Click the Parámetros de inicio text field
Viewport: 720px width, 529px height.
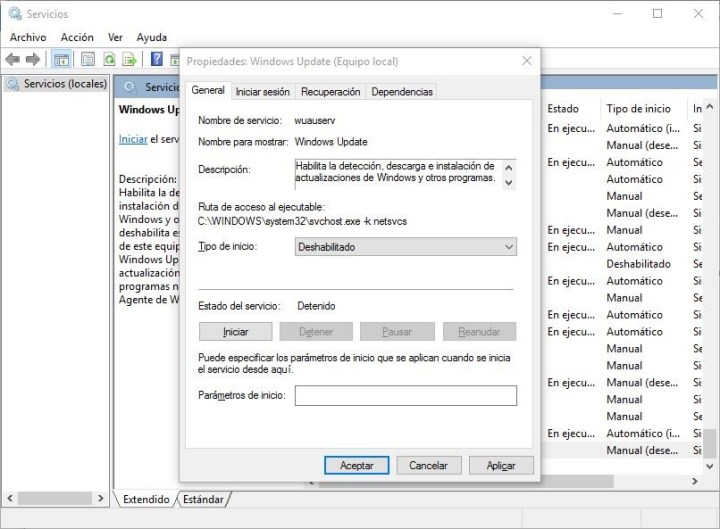pyautogui.click(x=405, y=396)
